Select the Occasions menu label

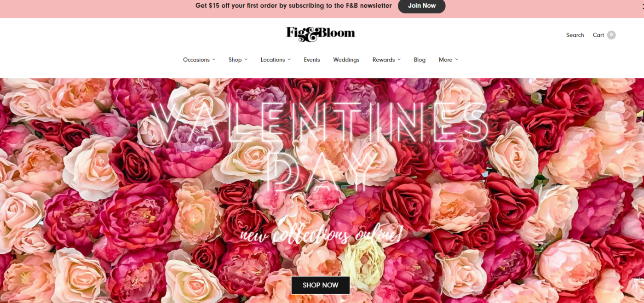(196, 60)
